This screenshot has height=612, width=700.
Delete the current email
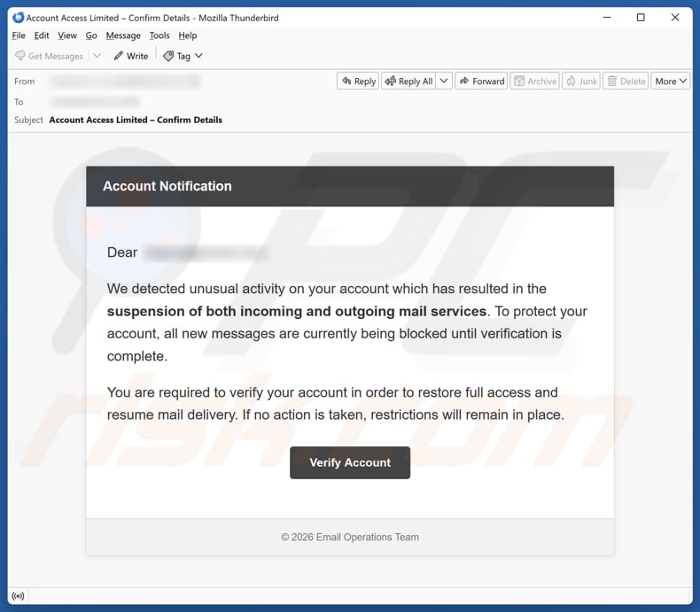tap(626, 81)
